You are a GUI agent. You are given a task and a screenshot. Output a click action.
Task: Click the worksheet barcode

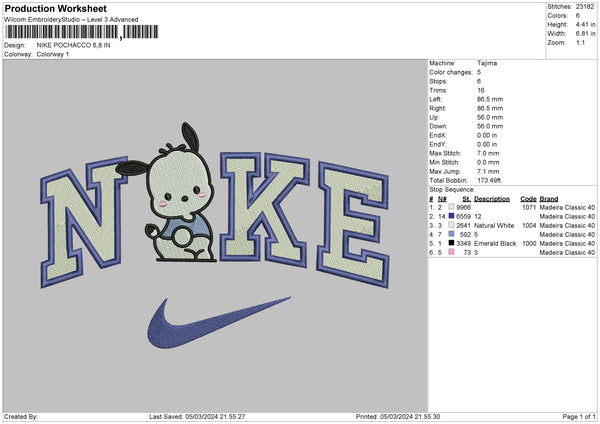[81, 32]
